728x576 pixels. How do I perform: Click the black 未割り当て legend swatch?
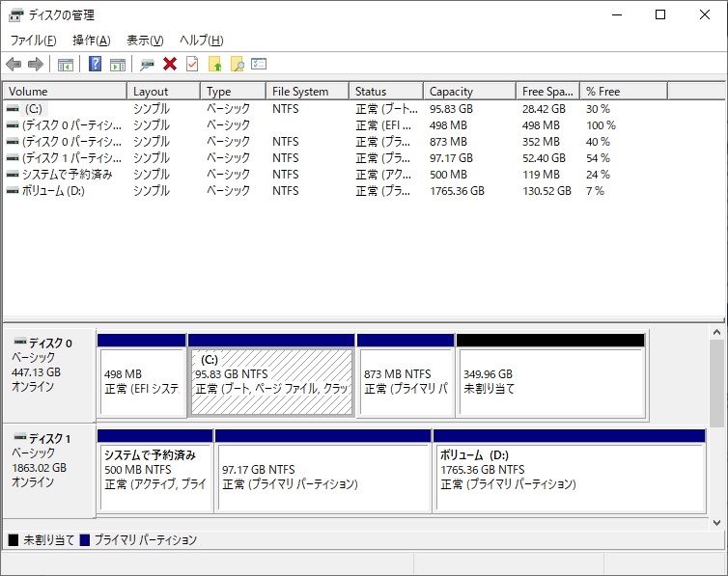click(14, 540)
